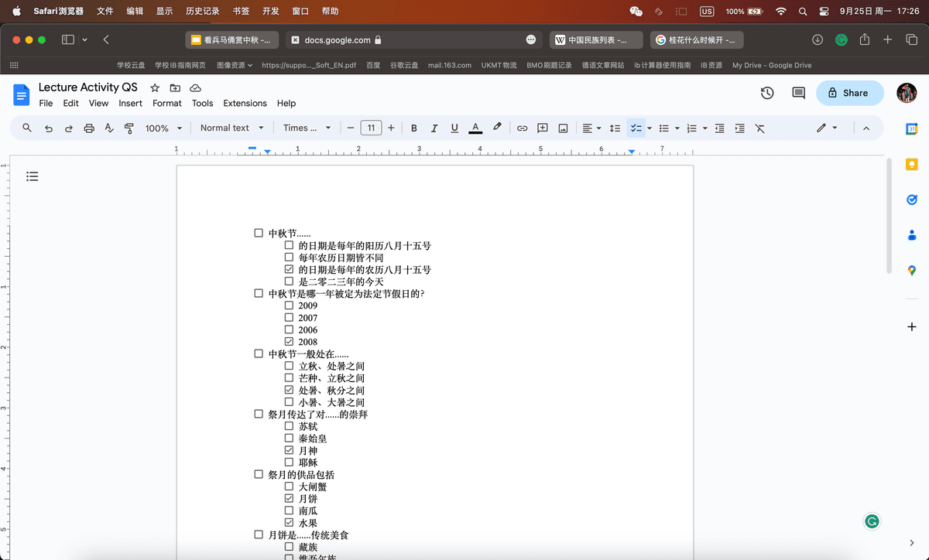Open Google Keep in side panel
The height and width of the screenshot is (560, 929).
tap(911, 164)
